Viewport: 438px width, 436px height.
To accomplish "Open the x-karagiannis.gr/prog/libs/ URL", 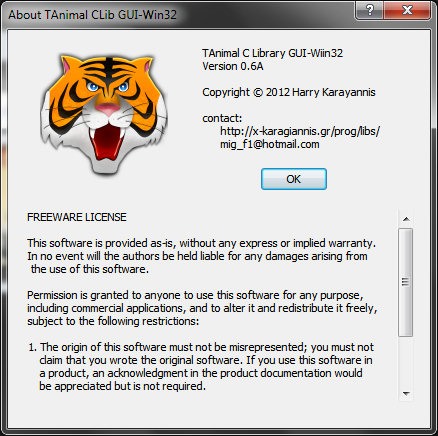I will click(300, 131).
